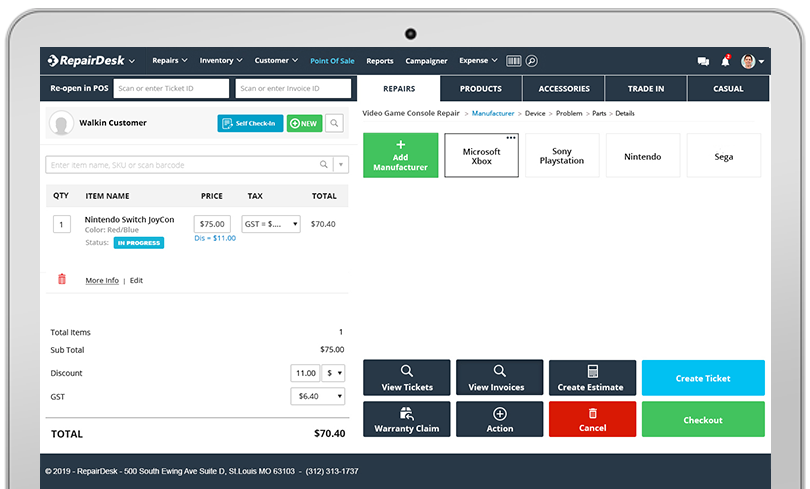Switch to the Casual tab
Image resolution: width=810 pixels, height=489 pixels.
pos(728,89)
